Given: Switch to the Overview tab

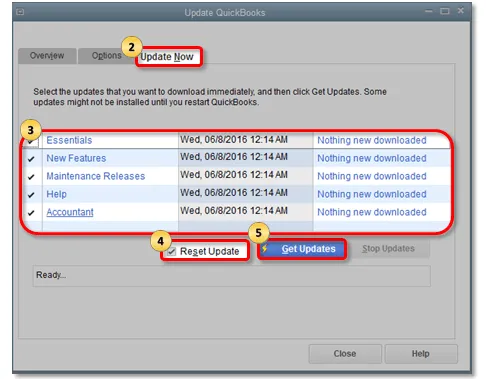Looking at the screenshot, I should [x=47, y=56].
